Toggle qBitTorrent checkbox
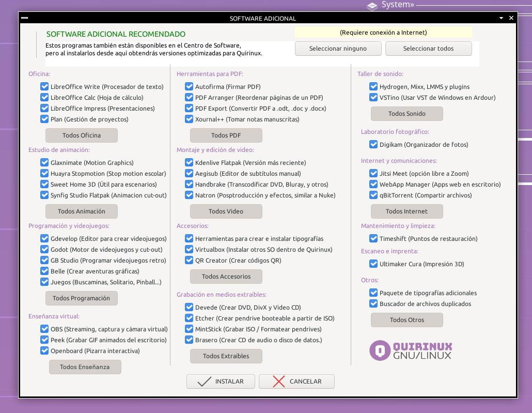The width and height of the screenshot is (532, 413). (x=373, y=195)
